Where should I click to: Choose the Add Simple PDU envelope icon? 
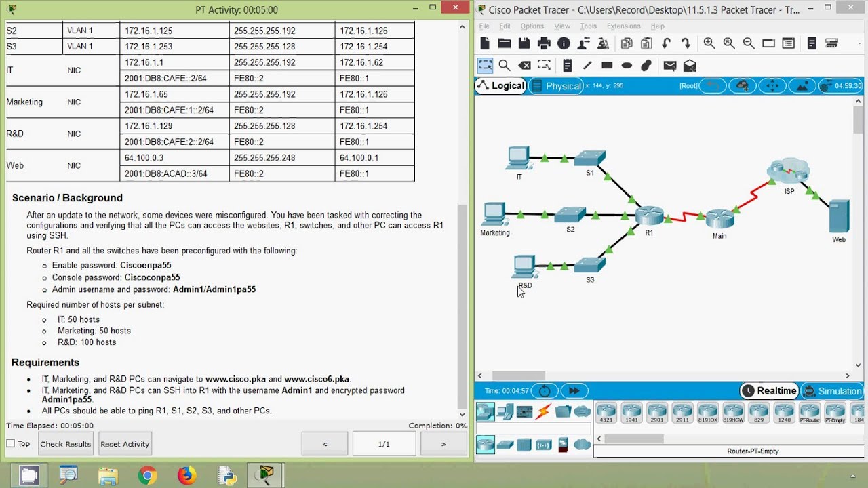pos(670,66)
